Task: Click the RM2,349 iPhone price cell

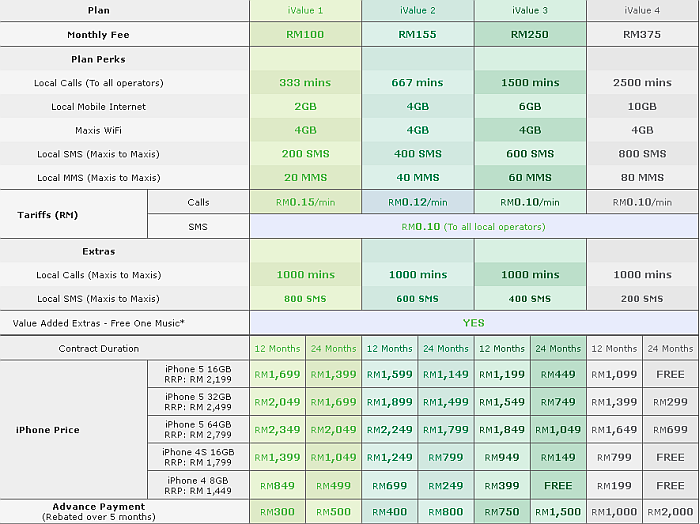Action: (277, 430)
